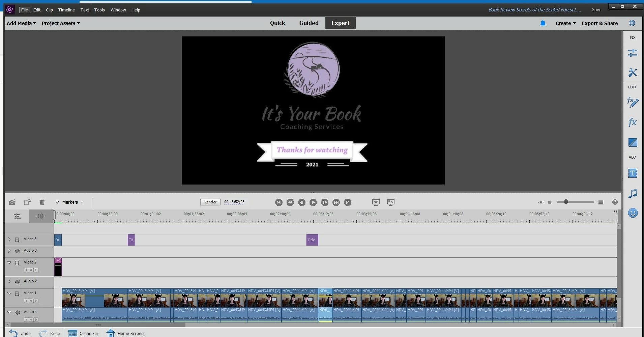The image size is (644, 337).
Task: Open the Adjustments sliders panel
Action: coord(633,53)
